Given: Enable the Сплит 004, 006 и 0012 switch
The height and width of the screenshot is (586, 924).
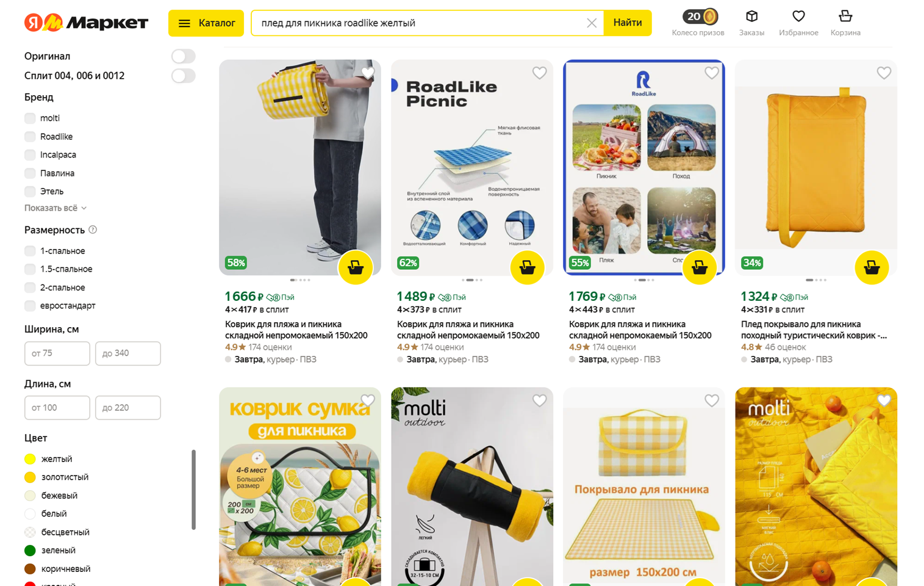Looking at the screenshot, I should pyautogui.click(x=183, y=76).
